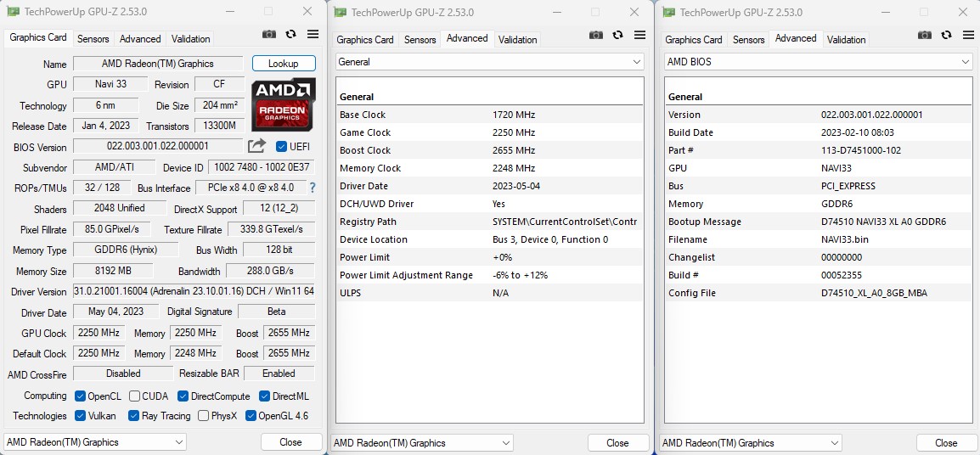Select the Build Date row in right window
The width and height of the screenshot is (980, 455).
pos(818,132)
